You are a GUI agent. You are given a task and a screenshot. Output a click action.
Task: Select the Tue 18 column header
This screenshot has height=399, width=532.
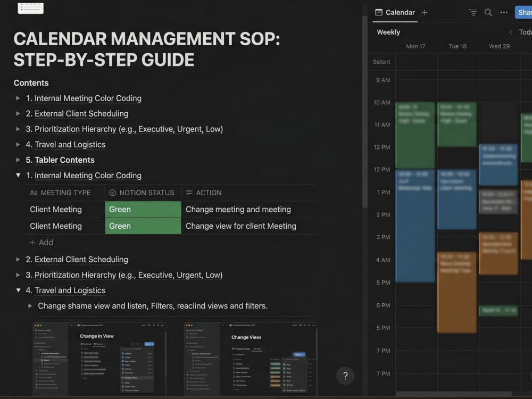[458, 46]
